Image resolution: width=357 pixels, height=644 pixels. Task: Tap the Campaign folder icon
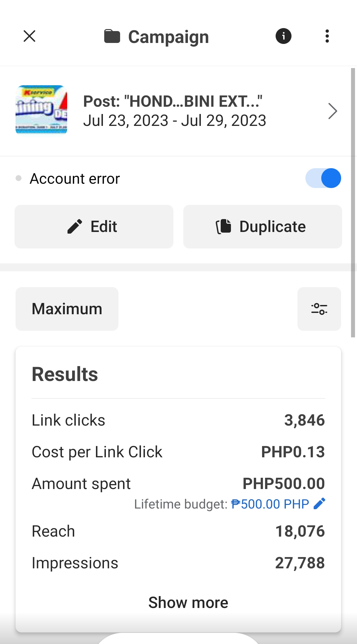tap(112, 36)
